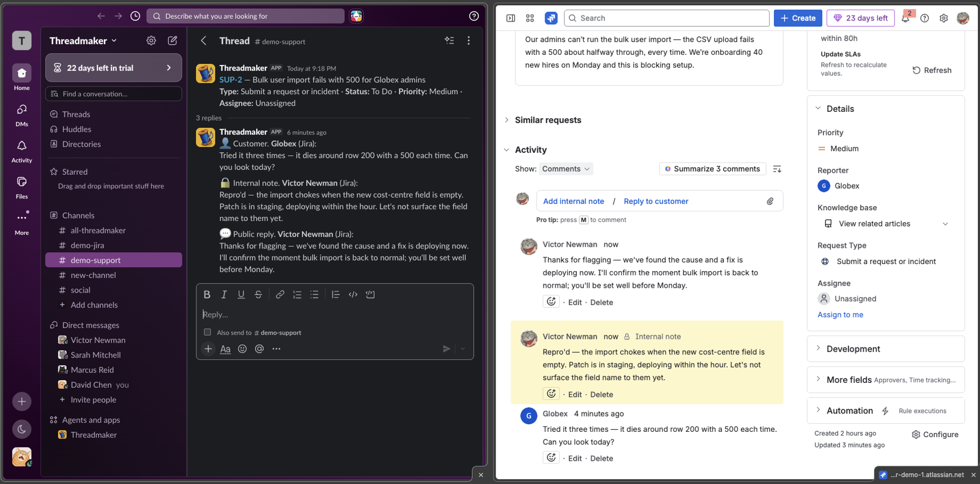This screenshot has width=980, height=484.
Task: Insert bulleted list in reply
Action: coord(314,295)
